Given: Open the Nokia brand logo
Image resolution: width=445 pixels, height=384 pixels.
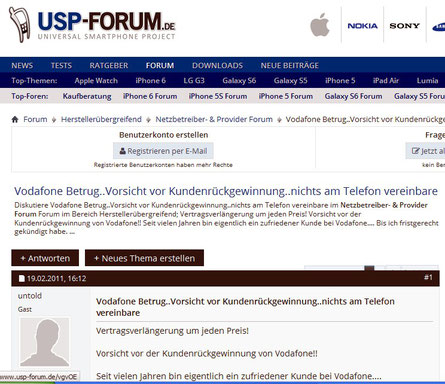Looking at the screenshot, I should (x=363, y=26).
